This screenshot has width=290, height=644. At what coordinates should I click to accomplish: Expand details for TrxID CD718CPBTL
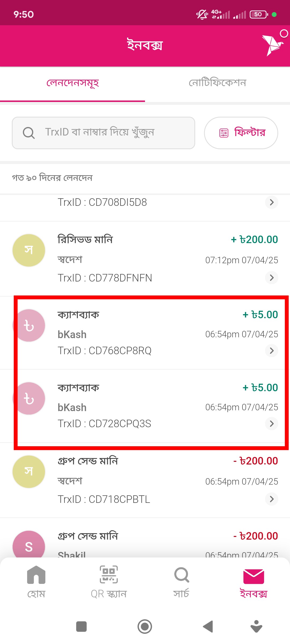point(271,499)
